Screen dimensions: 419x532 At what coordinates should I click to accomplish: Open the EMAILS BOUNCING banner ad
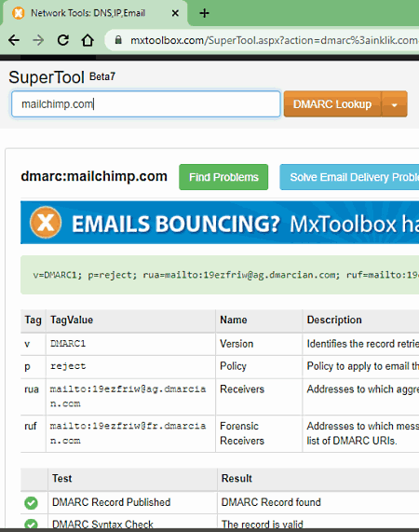pos(220,223)
